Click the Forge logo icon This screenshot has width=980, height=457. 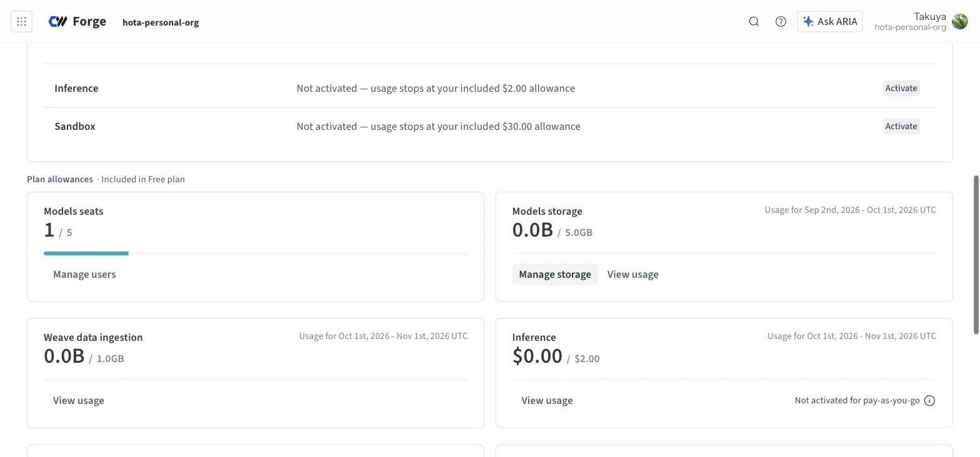pos(58,22)
